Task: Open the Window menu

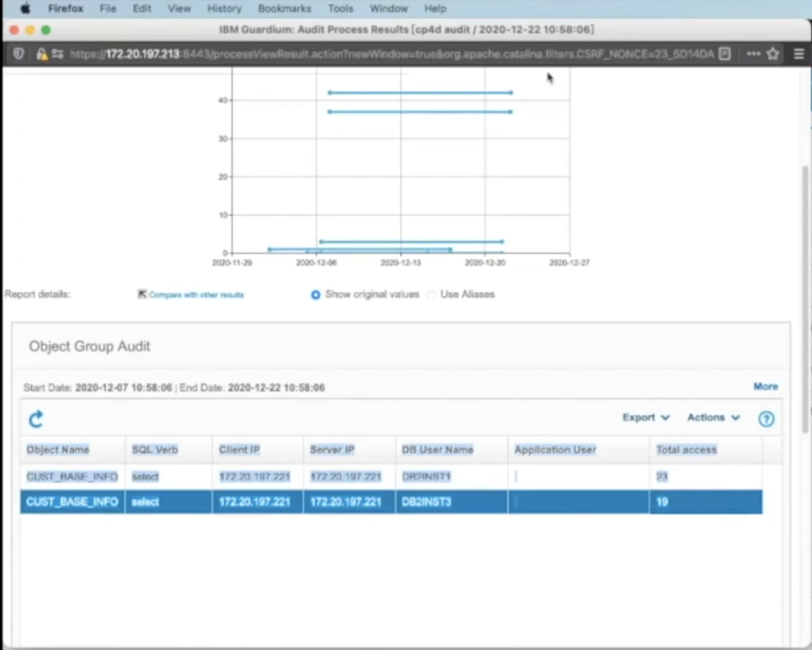Action: click(389, 8)
